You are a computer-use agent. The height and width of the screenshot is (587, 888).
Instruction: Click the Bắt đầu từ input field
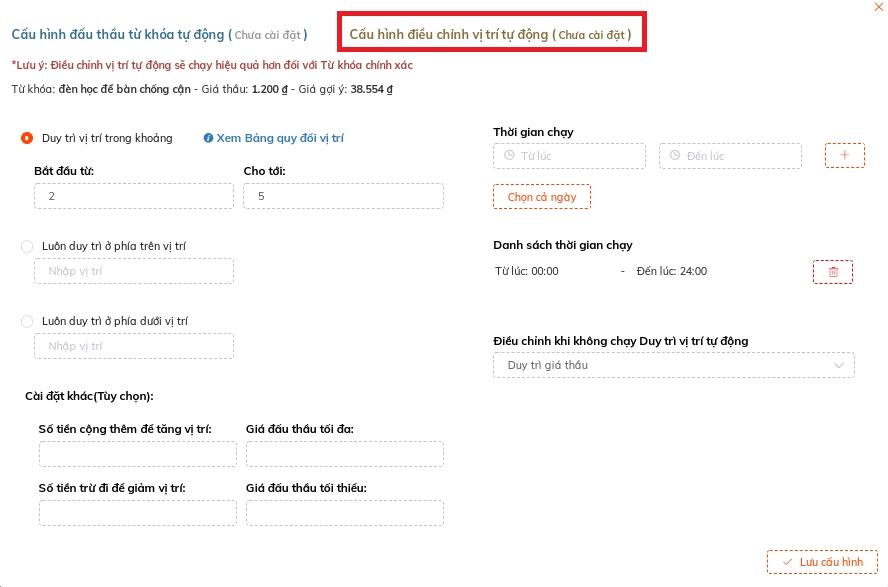coord(134,196)
